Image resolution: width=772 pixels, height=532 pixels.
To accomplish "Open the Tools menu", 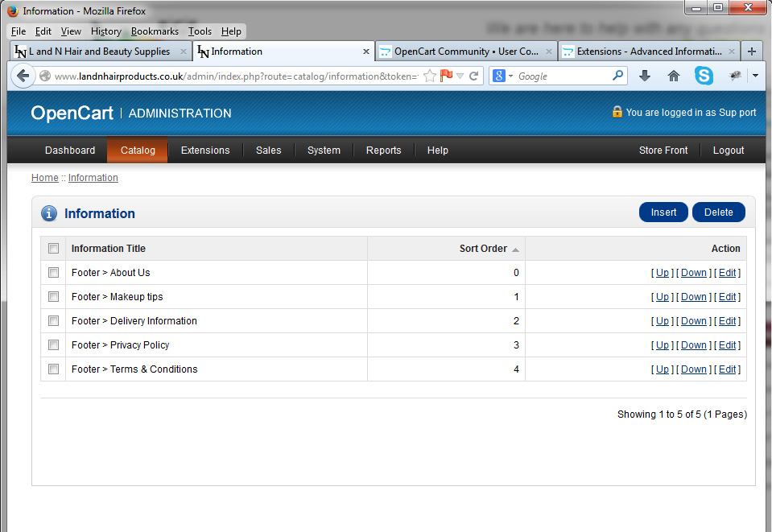I will tap(200, 31).
